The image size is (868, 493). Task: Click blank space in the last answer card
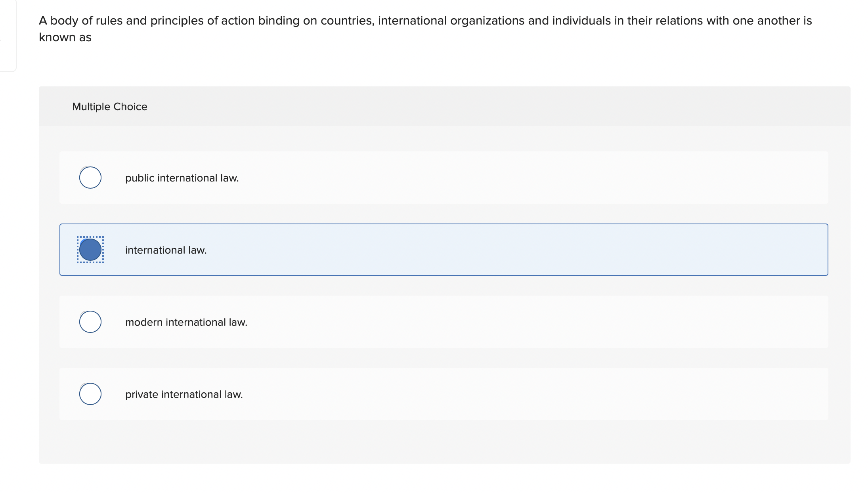(x=515, y=394)
